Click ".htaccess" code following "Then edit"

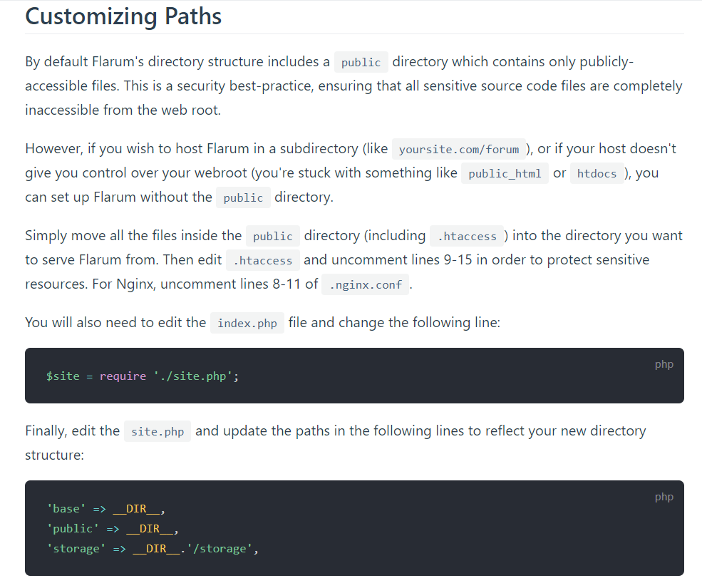(263, 261)
